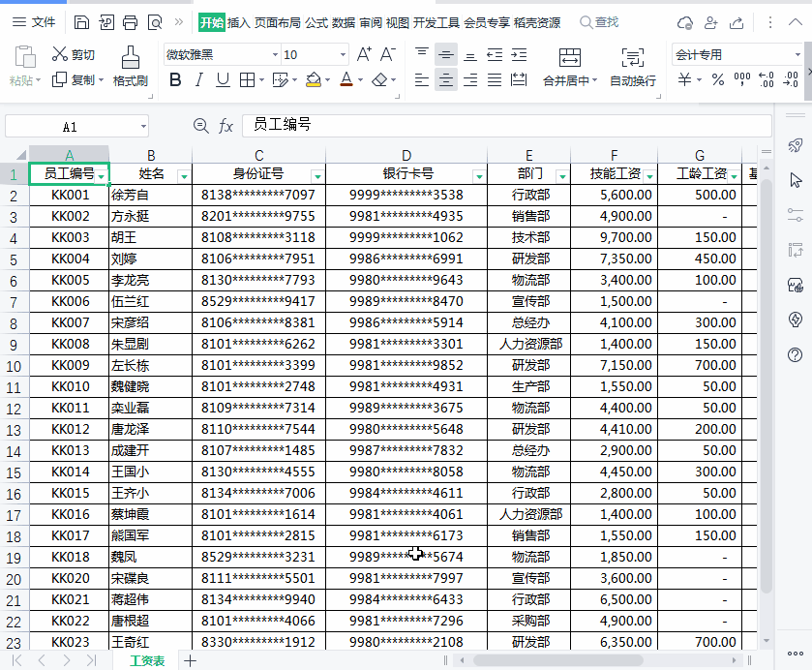Open the 文件 menu
Image resolution: width=812 pixels, height=670 pixels.
pos(35,22)
